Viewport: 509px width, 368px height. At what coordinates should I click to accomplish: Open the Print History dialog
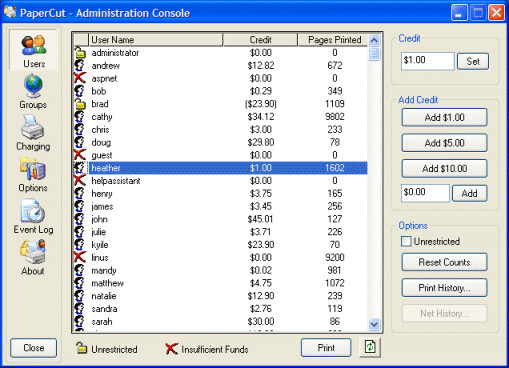[444, 288]
